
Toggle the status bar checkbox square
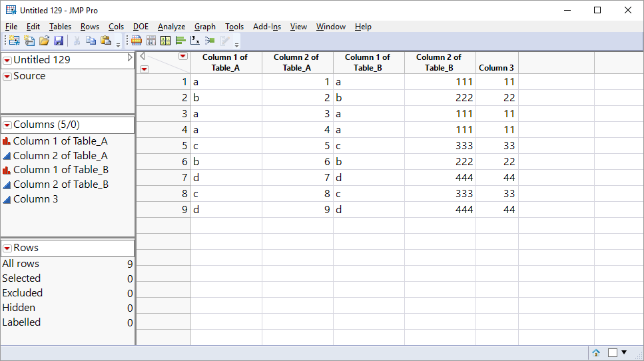coord(613,353)
